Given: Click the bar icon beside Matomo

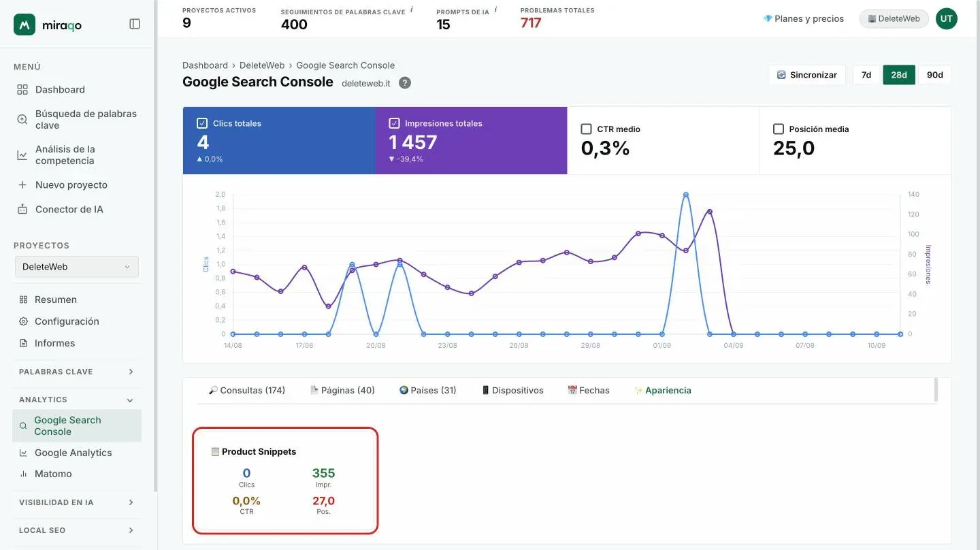Looking at the screenshot, I should point(23,474).
